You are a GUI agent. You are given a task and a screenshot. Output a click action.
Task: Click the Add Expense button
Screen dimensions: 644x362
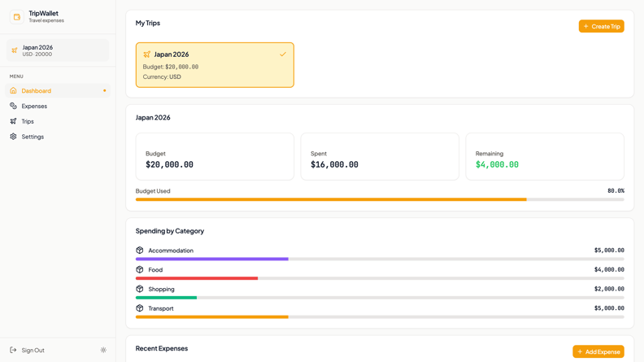pyautogui.click(x=598, y=351)
